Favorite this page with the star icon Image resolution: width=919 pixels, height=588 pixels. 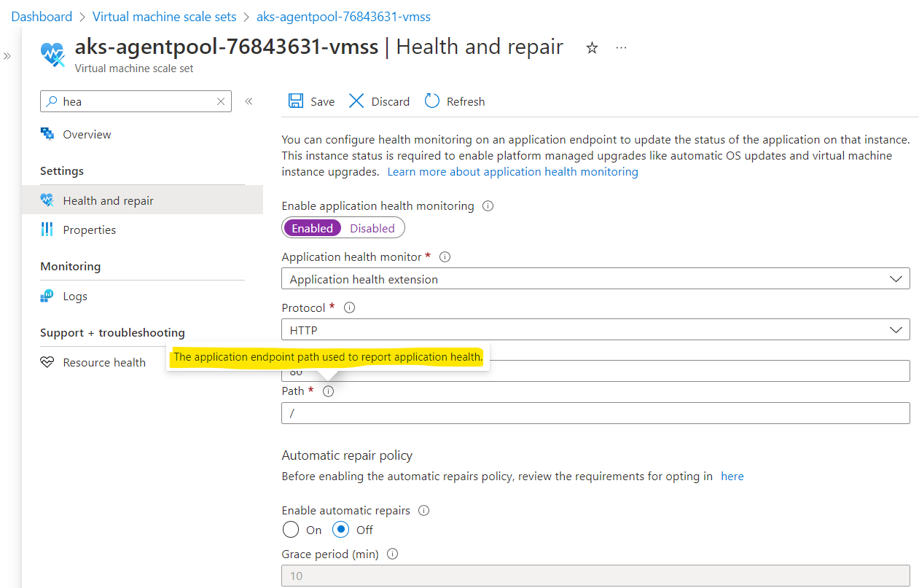point(592,47)
